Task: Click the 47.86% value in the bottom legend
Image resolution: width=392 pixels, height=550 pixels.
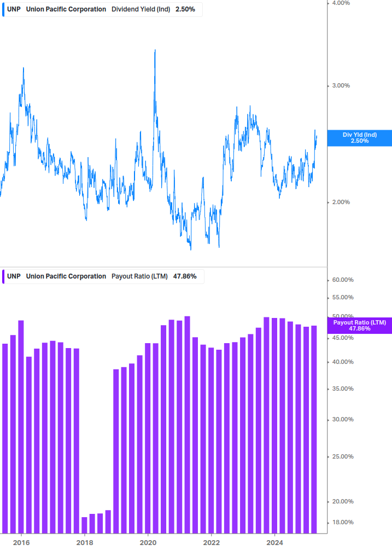Action: click(185, 276)
